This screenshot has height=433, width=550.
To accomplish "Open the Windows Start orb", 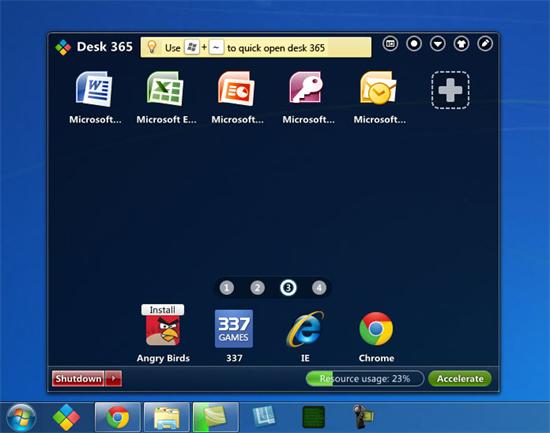I will coord(21,418).
